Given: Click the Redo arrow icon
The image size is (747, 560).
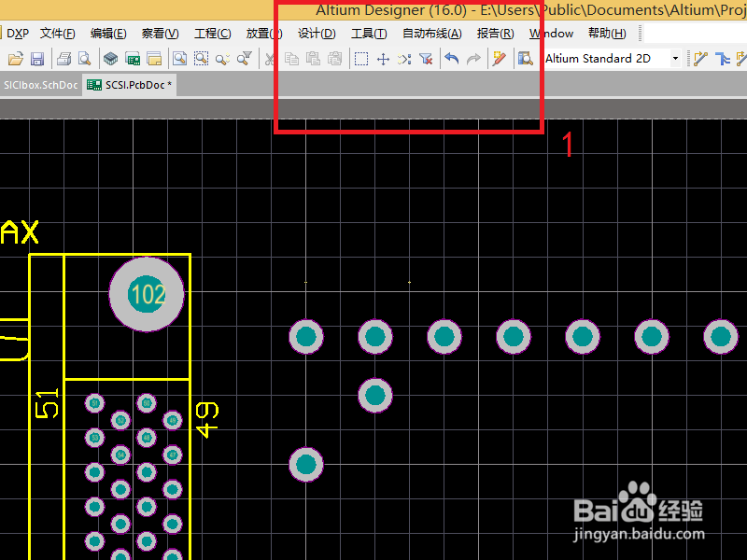Looking at the screenshot, I should [473, 59].
